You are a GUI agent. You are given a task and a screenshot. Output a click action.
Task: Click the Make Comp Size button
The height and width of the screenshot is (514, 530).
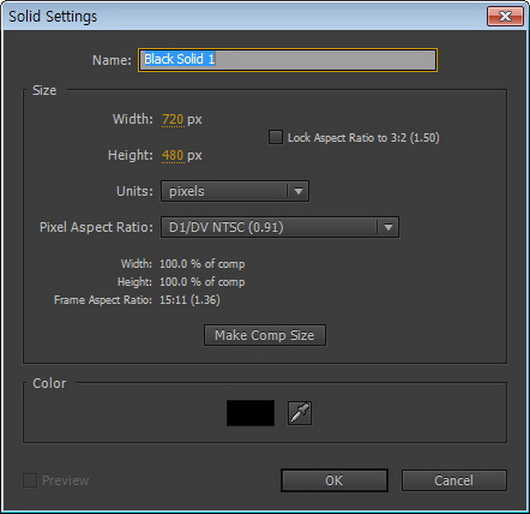click(x=265, y=335)
